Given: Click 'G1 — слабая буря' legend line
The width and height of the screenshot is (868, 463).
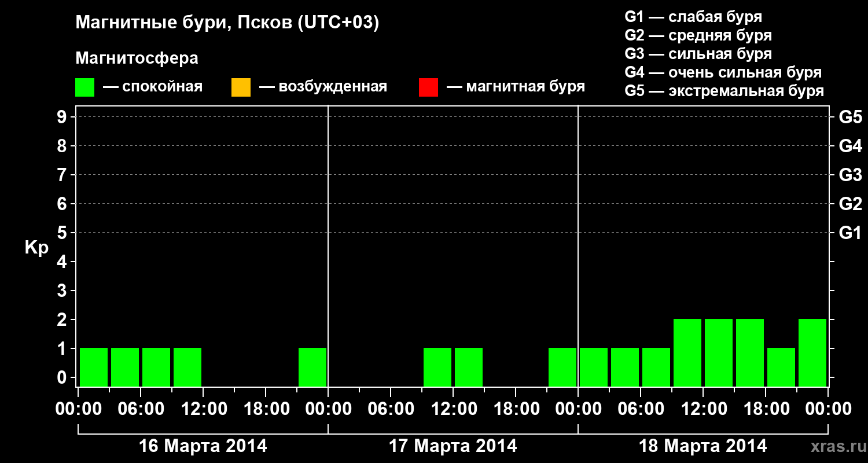Looking at the screenshot, I should (x=693, y=17).
